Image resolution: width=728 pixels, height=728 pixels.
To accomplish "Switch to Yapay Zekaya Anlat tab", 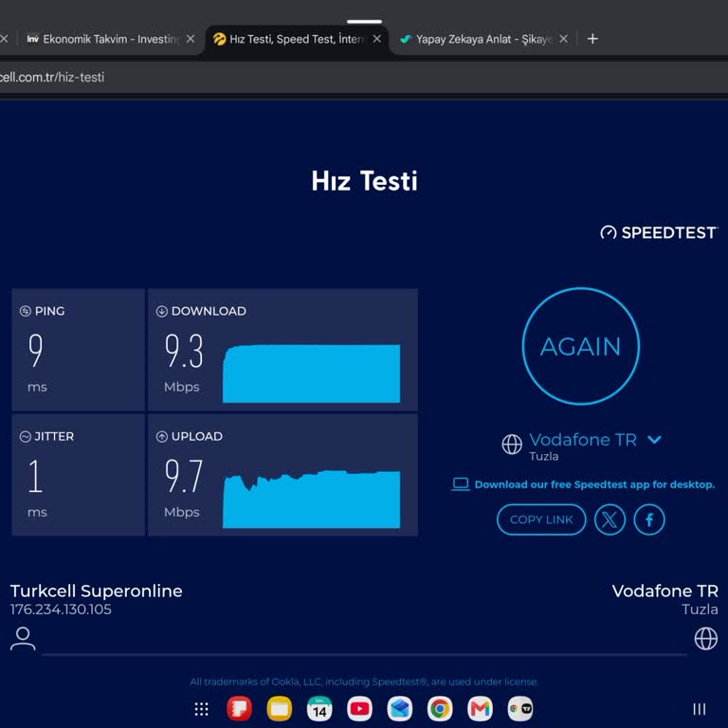I will [482, 39].
